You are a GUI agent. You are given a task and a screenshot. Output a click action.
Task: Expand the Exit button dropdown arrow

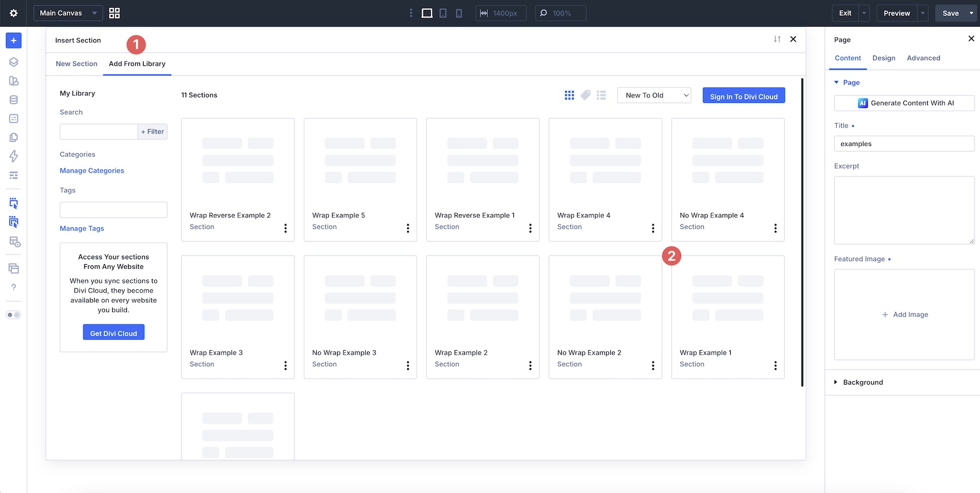[864, 13]
